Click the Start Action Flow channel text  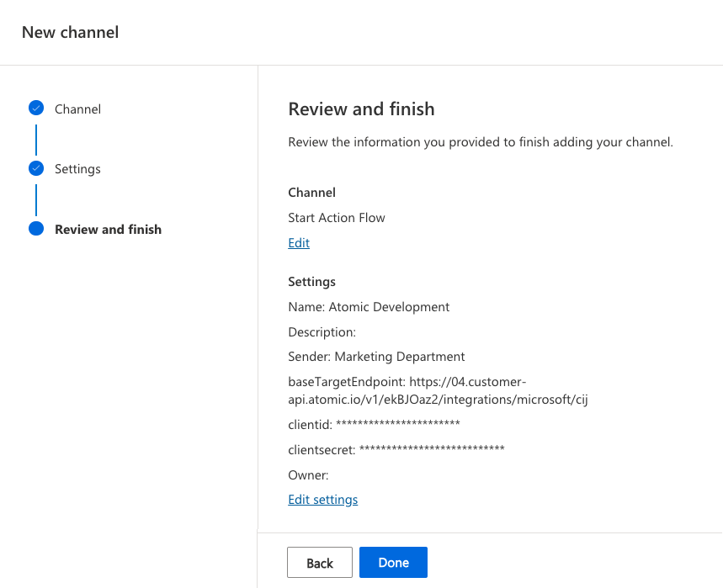(x=337, y=218)
